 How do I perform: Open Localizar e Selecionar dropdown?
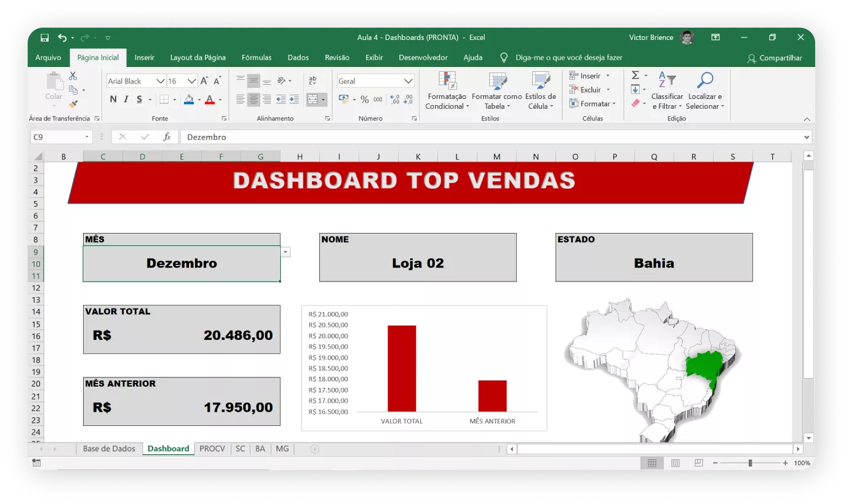click(705, 90)
